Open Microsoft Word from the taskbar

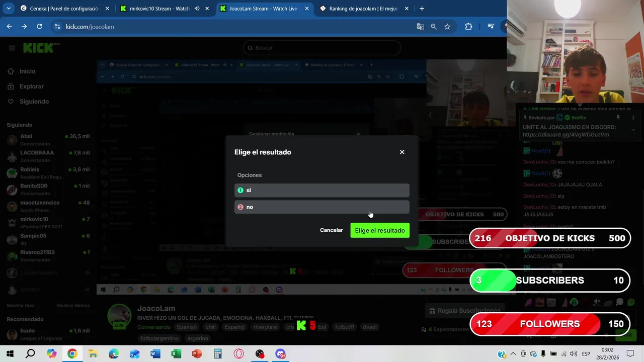click(155, 354)
